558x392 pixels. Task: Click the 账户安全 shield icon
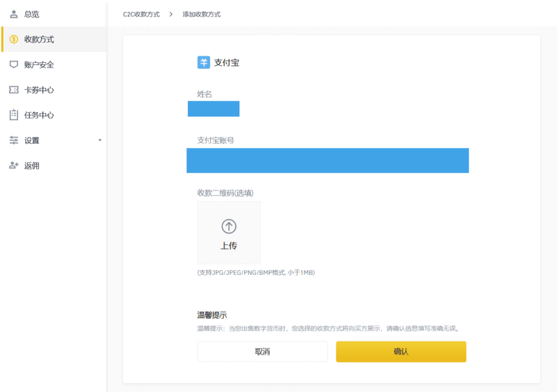(x=14, y=64)
